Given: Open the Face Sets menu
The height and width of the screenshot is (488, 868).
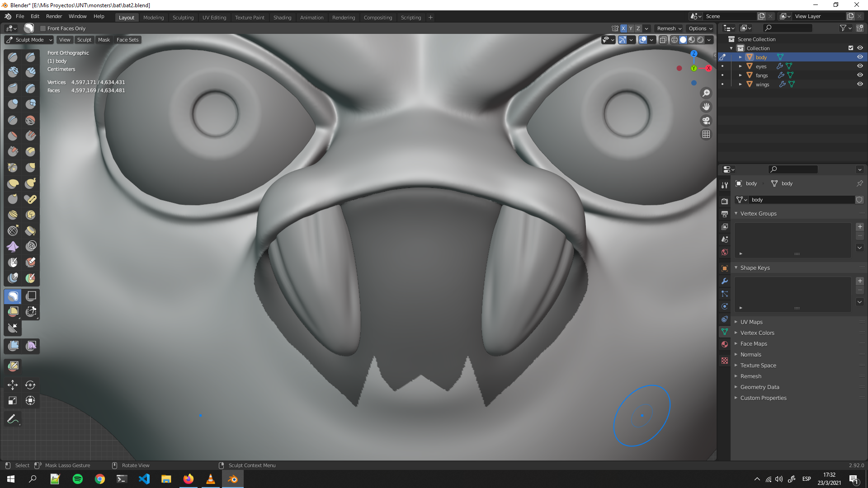Looking at the screenshot, I should point(127,40).
